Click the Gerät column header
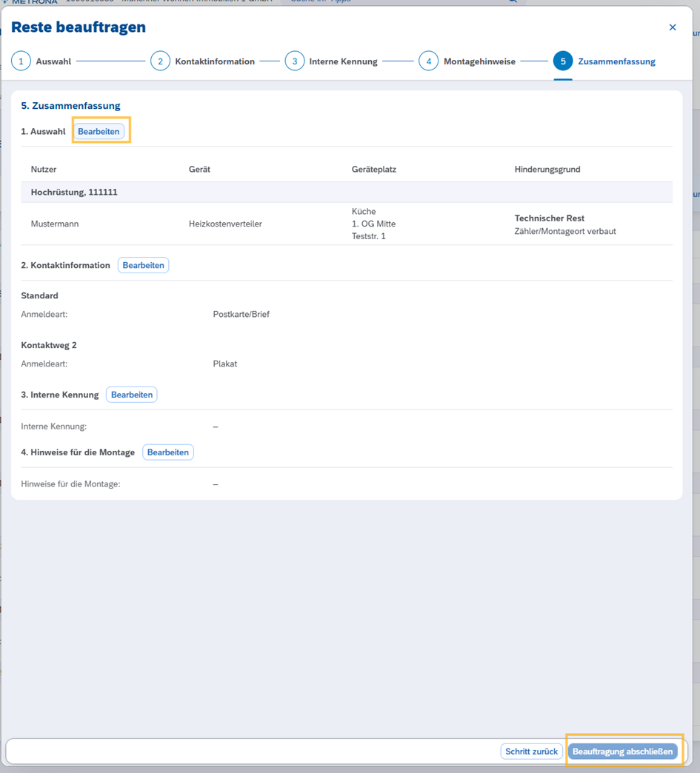The height and width of the screenshot is (773, 700). [199, 170]
